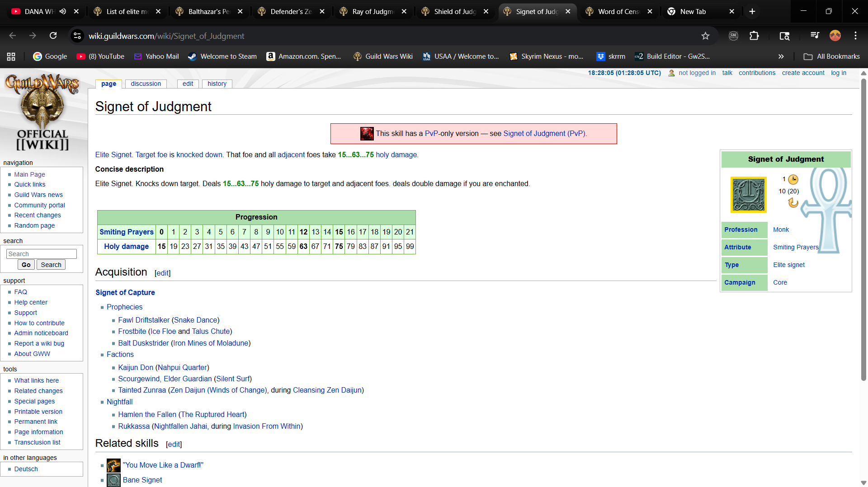Click the sidebar Search button
868x487 pixels.
pos(51,265)
